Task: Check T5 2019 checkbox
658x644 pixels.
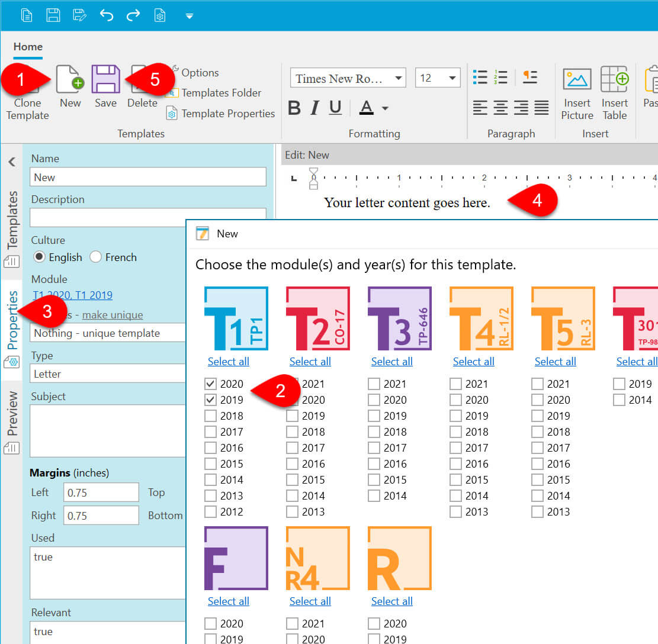Action: [x=538, y=416]
